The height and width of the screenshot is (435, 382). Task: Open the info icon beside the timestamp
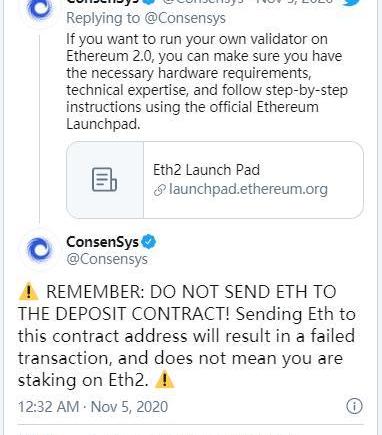point(354,406)
